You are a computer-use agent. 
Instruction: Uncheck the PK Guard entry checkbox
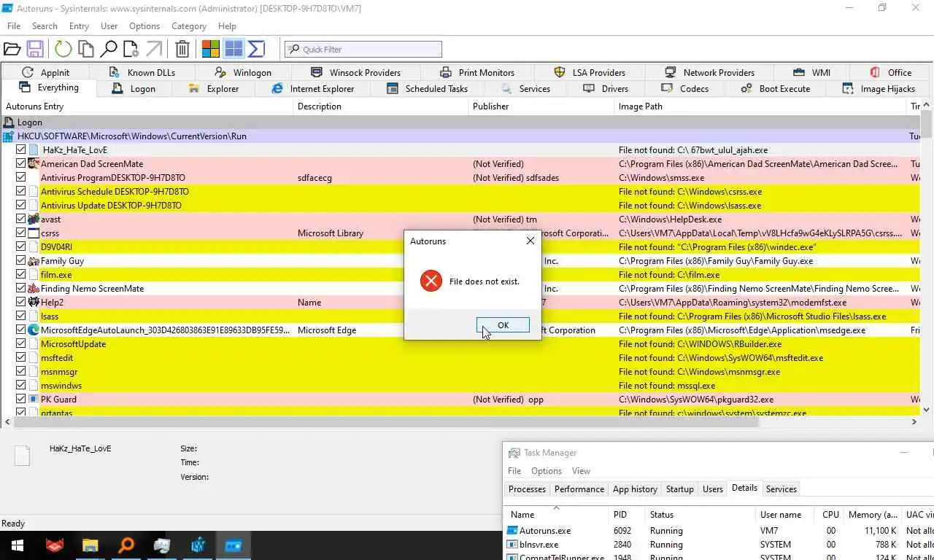[x=20, y=399]
